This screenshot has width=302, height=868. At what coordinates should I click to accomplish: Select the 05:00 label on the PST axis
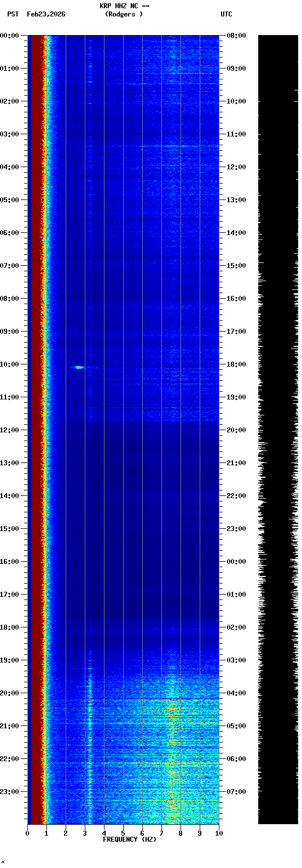pyautogui.click(x=10, y=200)
